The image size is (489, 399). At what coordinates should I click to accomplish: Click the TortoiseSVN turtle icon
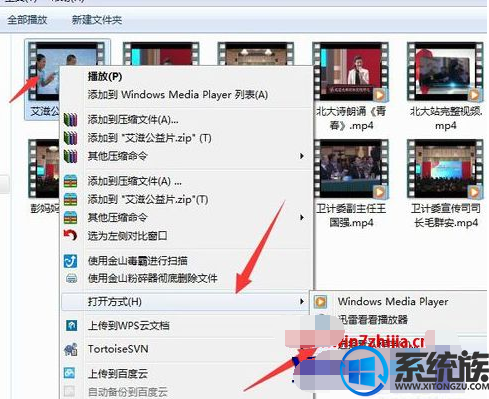pyautogui.click(x=71, y=349)
